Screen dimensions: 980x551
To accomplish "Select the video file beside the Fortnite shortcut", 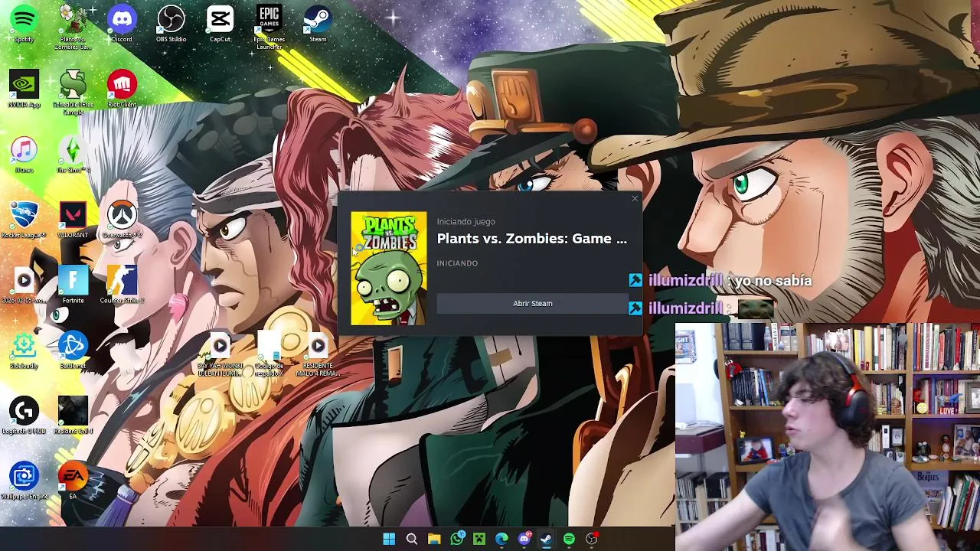I will pyautogui.click(x=24, y=285).
